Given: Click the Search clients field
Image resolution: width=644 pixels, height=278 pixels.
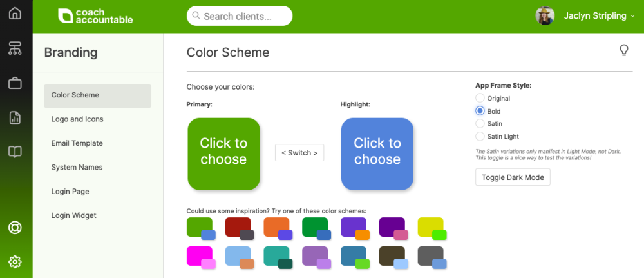Looking at the screenshot, I should point(240,16).
